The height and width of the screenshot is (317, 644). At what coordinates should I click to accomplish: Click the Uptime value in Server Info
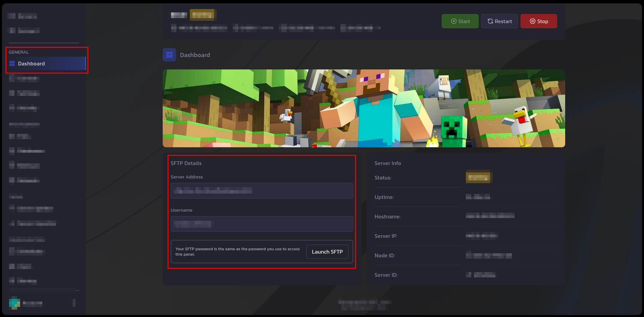click(x=478, y=197)
